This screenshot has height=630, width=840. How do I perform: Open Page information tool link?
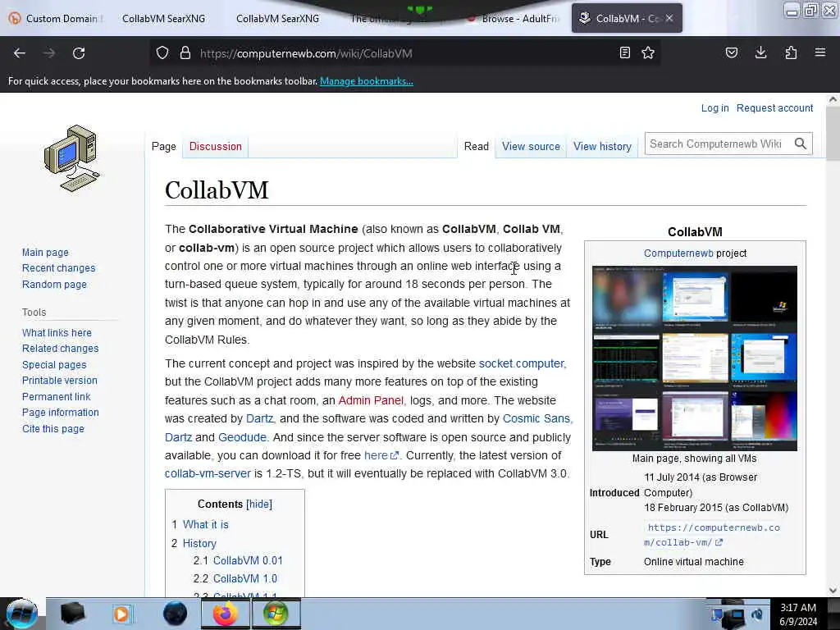(x=61, y=413)
